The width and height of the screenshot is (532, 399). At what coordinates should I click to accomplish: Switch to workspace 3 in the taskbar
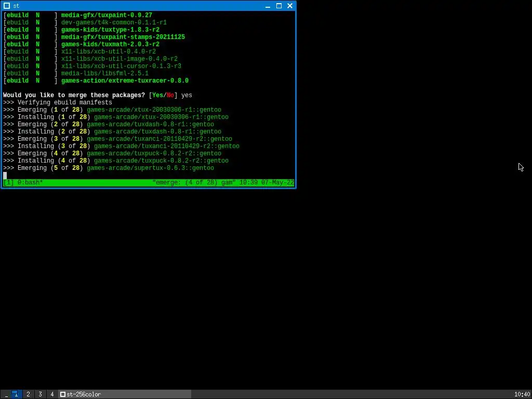point(40,394)
